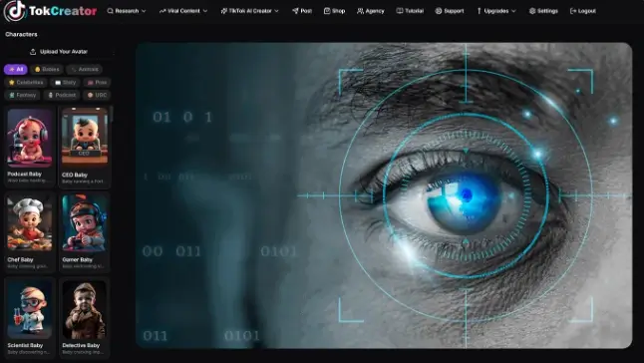Screen dimensions: 644x363
Task: Select the Podcast Baby character
Action: point(29,147)
